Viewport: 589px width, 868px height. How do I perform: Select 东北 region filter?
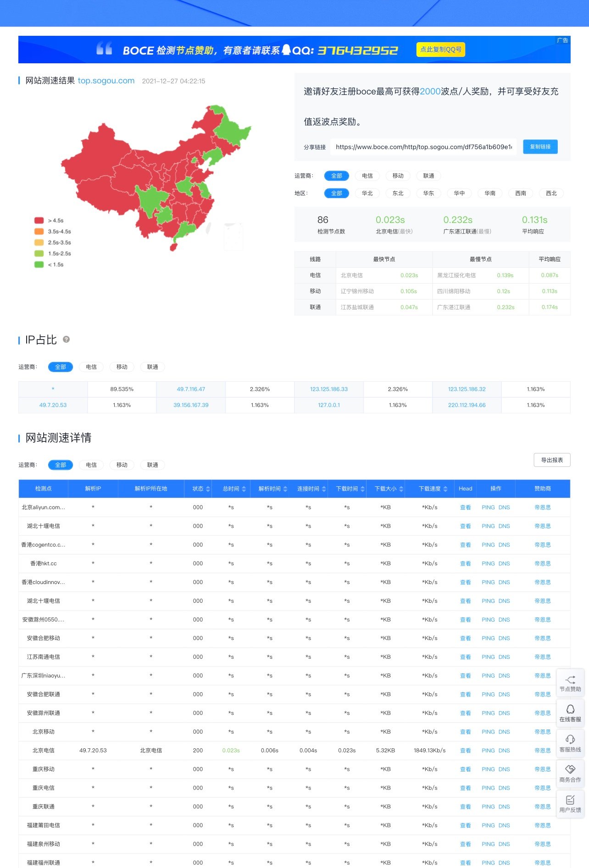click(x=398, y=193)
